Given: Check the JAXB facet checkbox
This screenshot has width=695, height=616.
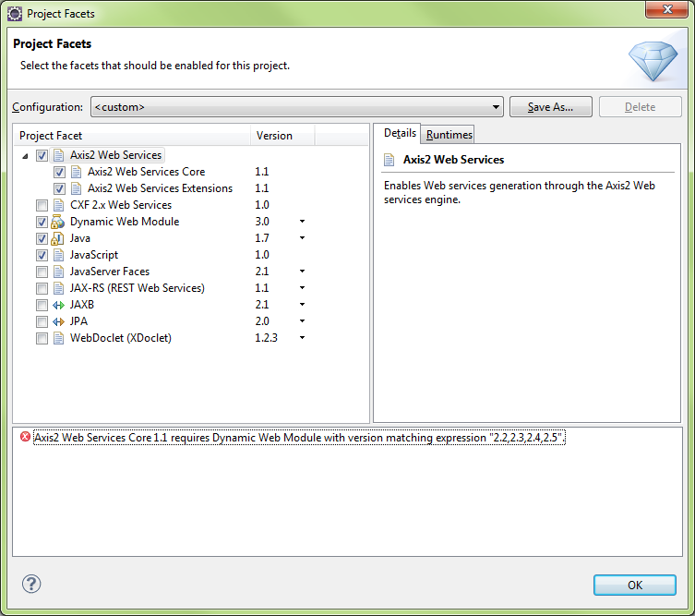Looking at the screenshot, I should coord(42,305).
